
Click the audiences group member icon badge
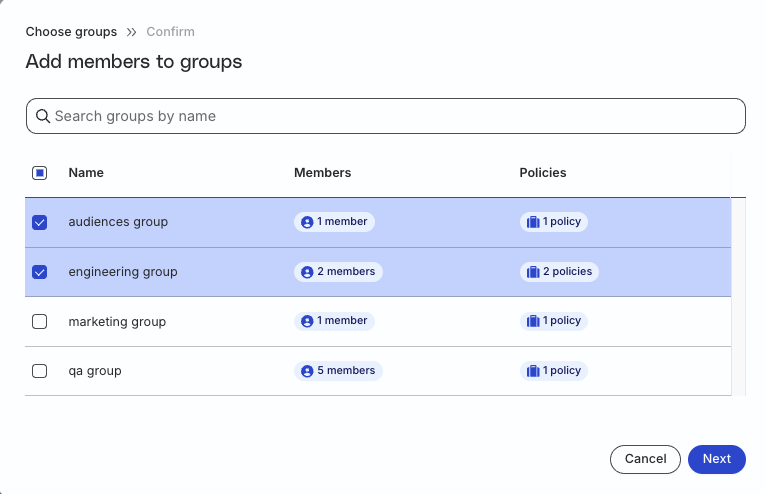click(308, 222)
